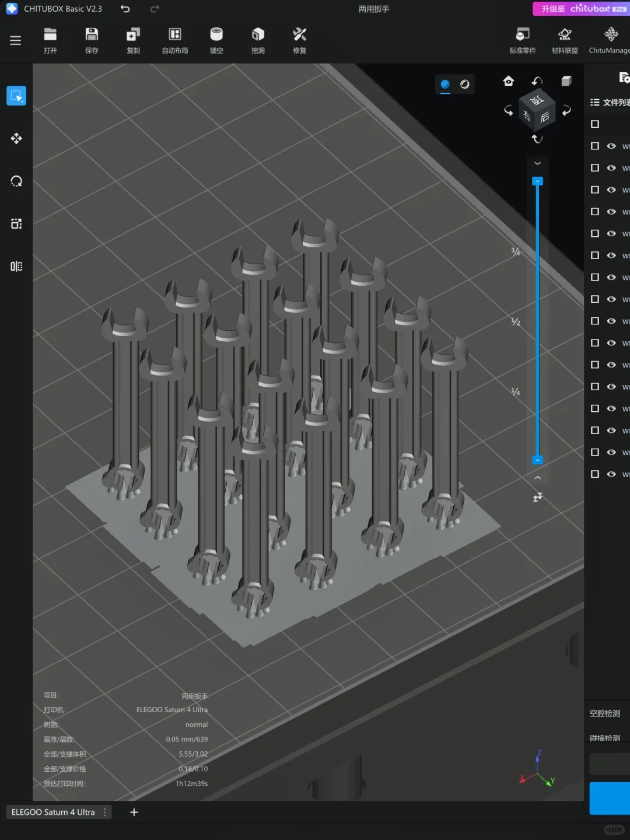
Task: Tick the first model row checkbox
Action: (595, 146)
